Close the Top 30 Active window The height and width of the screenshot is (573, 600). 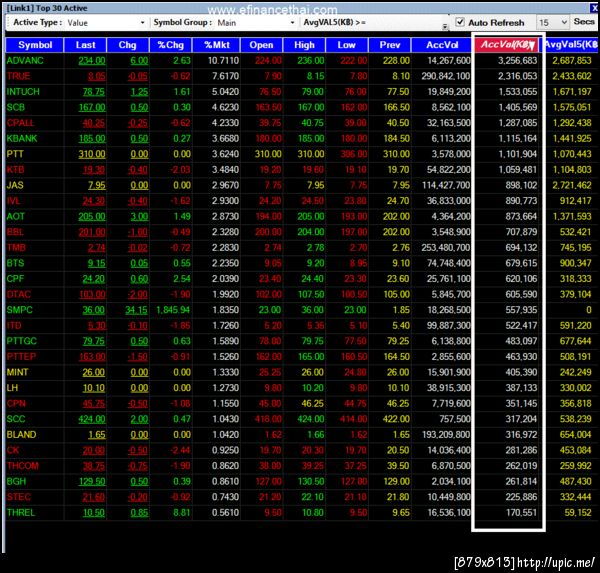[x=594, y=8]
